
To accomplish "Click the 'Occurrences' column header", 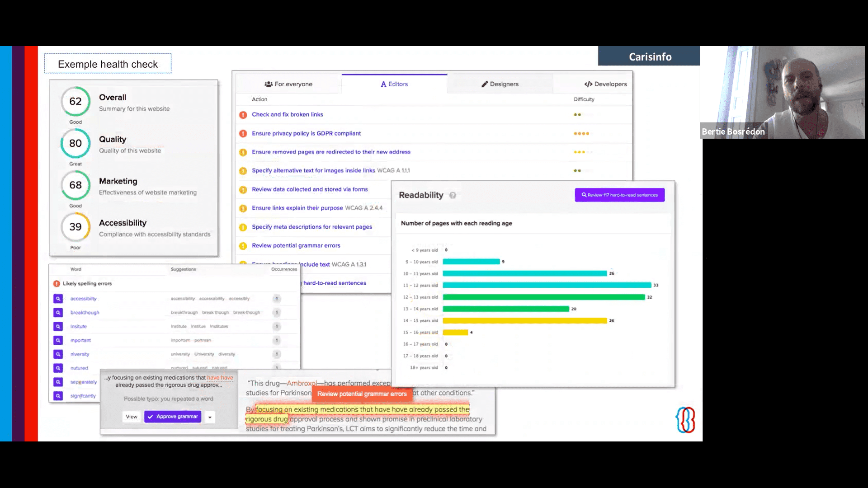I will click(284, 269).
